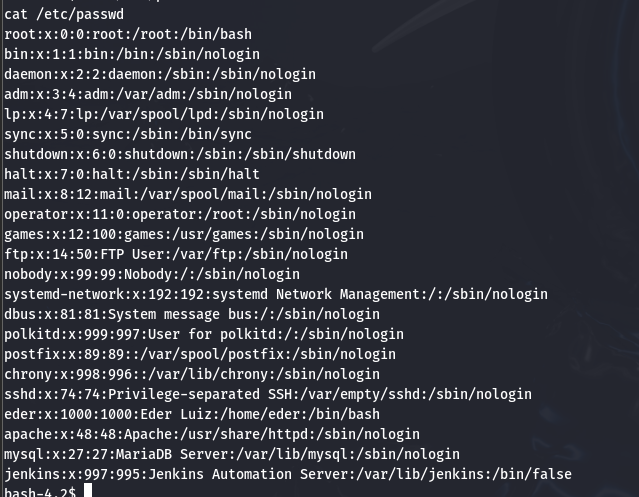
Task: Click the dbus System message bus line
Action: [192, 314]
